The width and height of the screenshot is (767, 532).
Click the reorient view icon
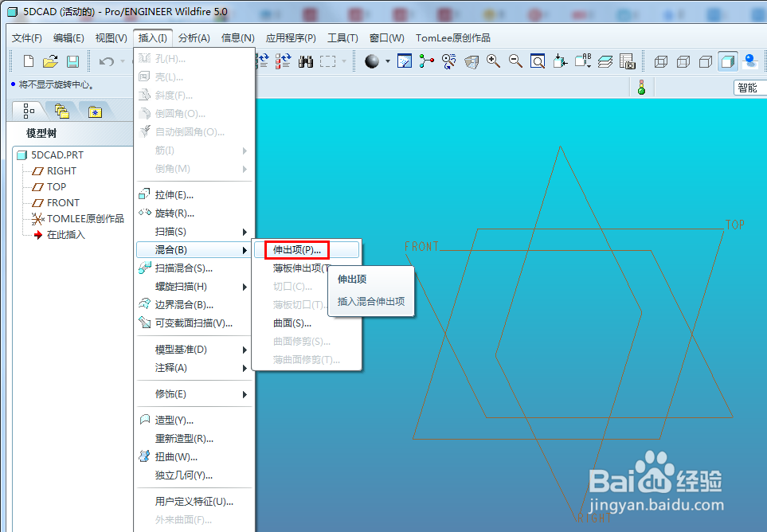(x=560, y=61)
